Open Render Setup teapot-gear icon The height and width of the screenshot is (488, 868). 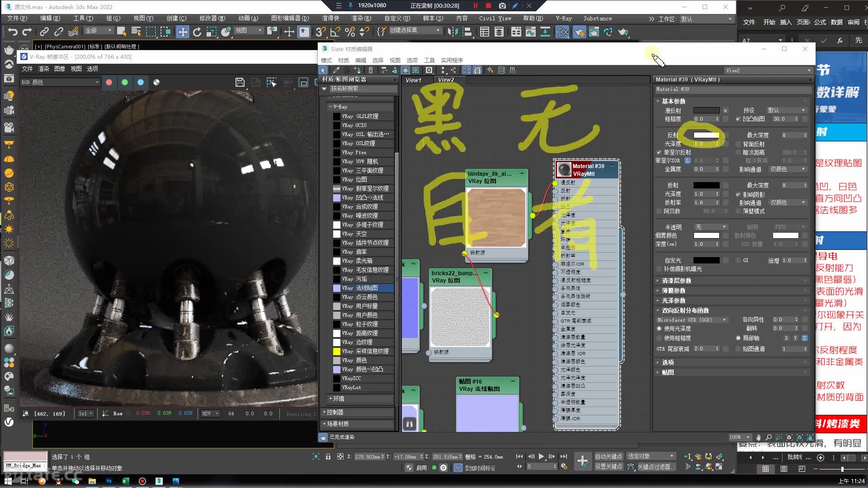click(x=579, y=32)
